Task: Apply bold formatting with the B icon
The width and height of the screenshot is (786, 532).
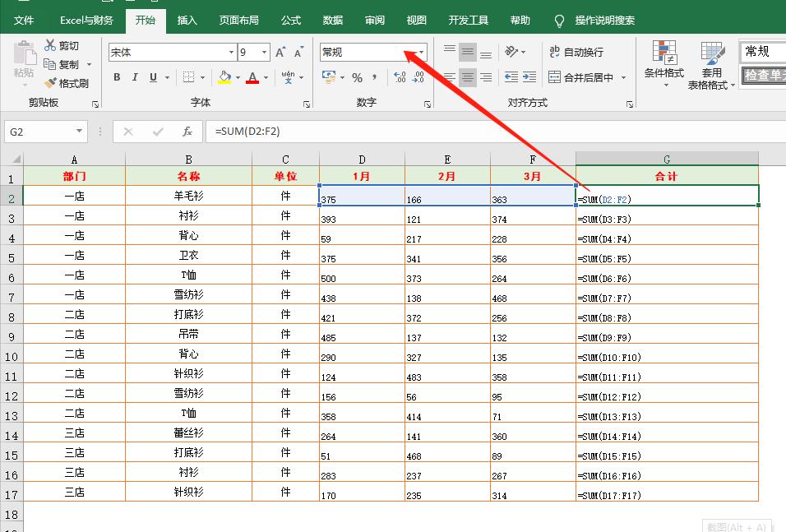Action: [x=116, y=77]
